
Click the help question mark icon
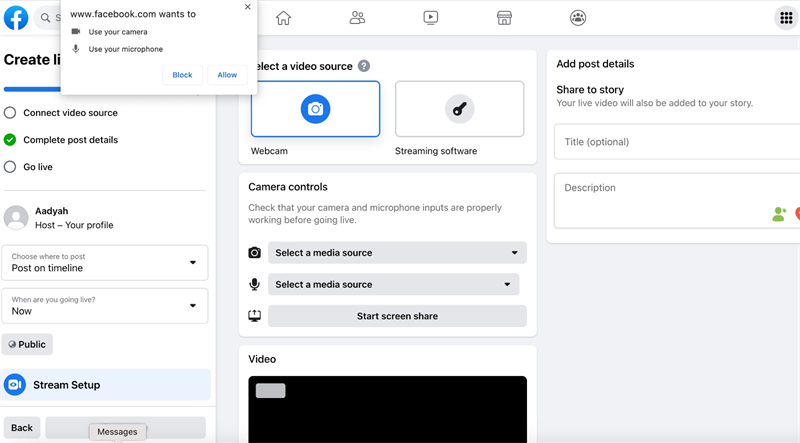364,66
